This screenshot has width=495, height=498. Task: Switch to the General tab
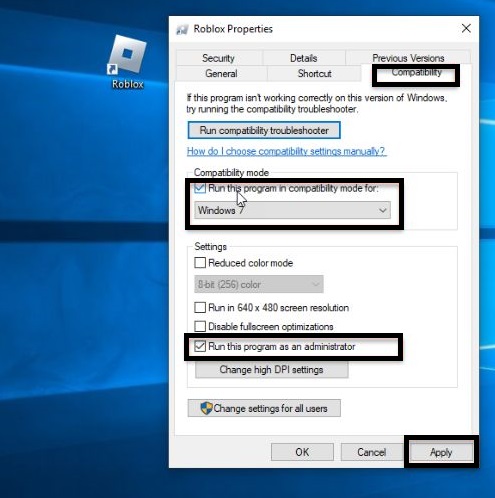click(221, 73)
